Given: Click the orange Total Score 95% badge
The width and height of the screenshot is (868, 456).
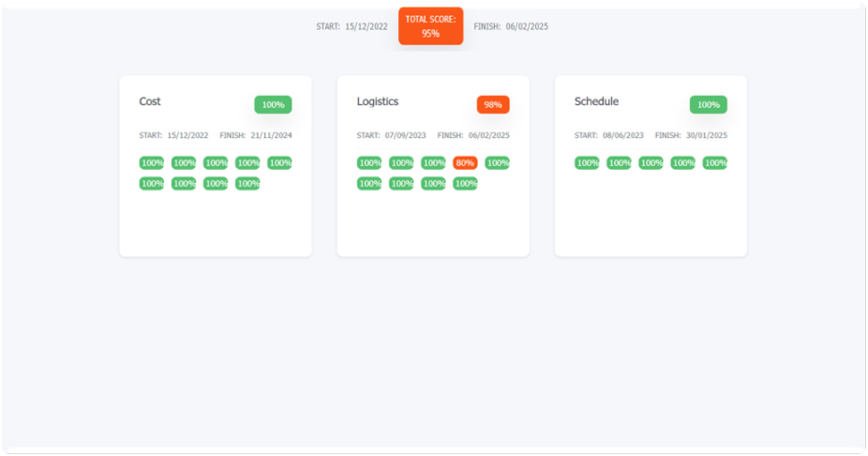Looking at the screenshot, I should [x=430, y=26].
